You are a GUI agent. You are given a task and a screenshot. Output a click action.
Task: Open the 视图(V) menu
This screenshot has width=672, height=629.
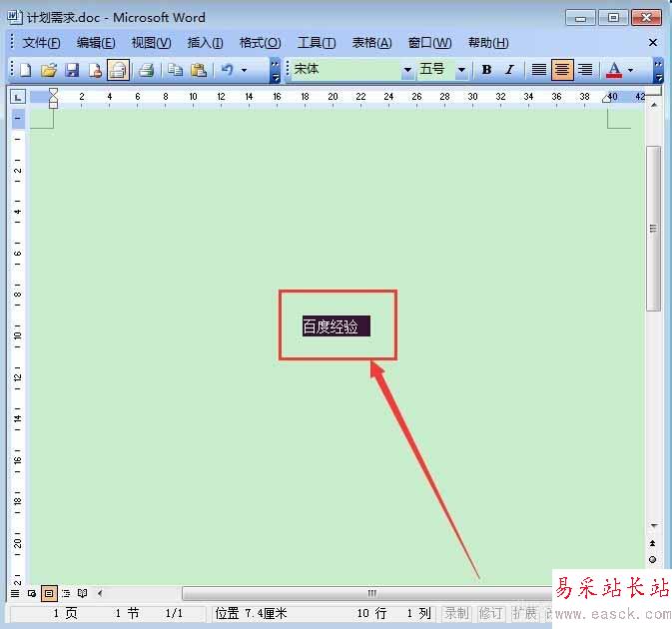point(152,42)
